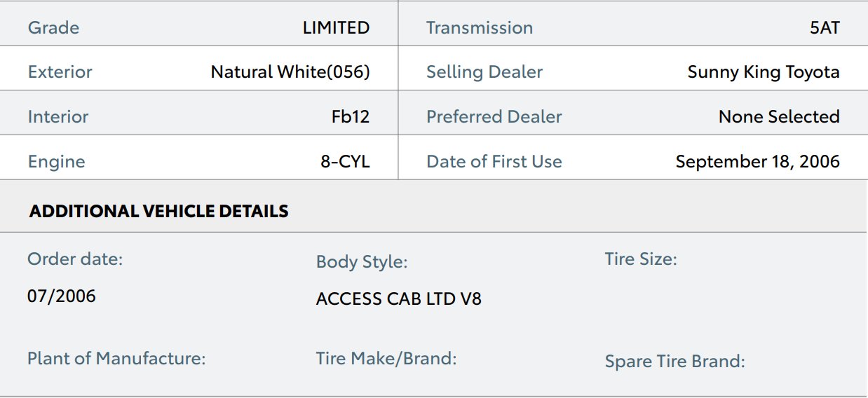Click the Tire Make/Brand label
The width and height of the screenshot is (868, 398).
(x=386, y=359)
